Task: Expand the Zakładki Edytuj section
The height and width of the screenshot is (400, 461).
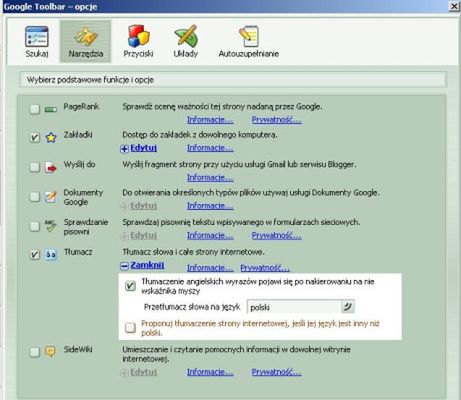Action: click(139, 148)
